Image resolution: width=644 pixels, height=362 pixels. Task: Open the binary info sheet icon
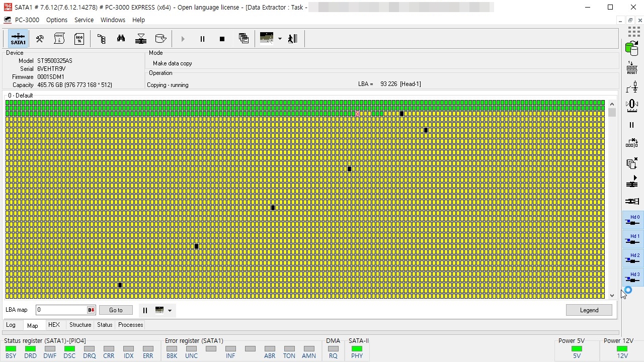click(x=59, y=39)
